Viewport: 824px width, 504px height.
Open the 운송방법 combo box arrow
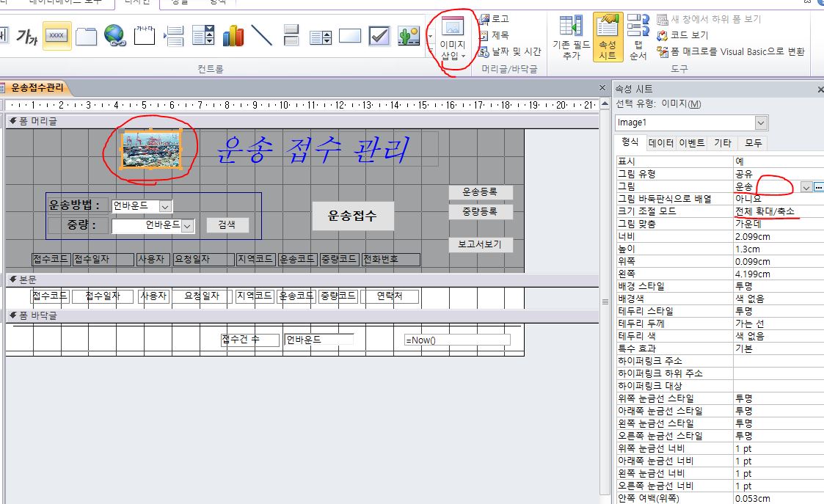coord(165,207)
